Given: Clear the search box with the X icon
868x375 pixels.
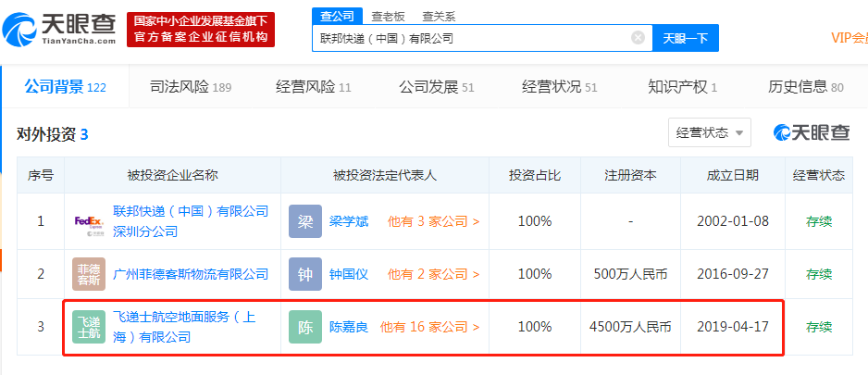Looking at the screenshot, I should point(638,38).
